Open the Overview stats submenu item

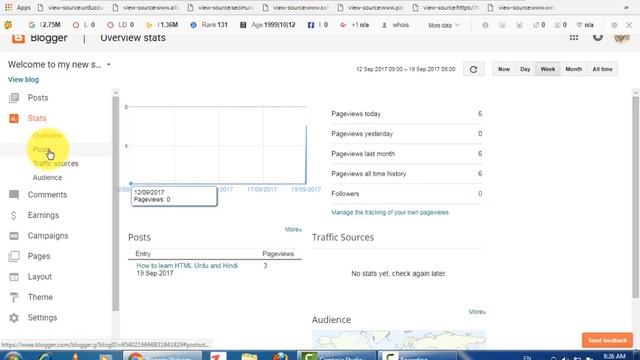pyautogui.click(x=47, y=135)
